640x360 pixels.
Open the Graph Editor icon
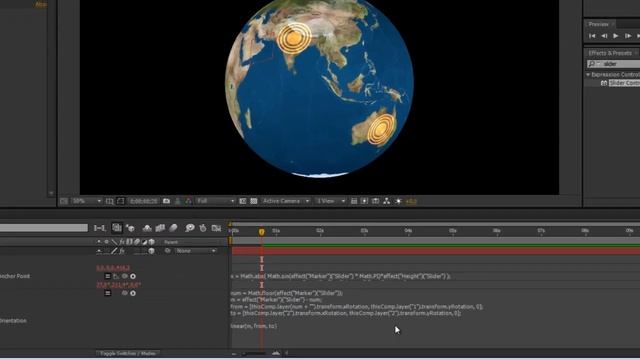click(216, 228)
